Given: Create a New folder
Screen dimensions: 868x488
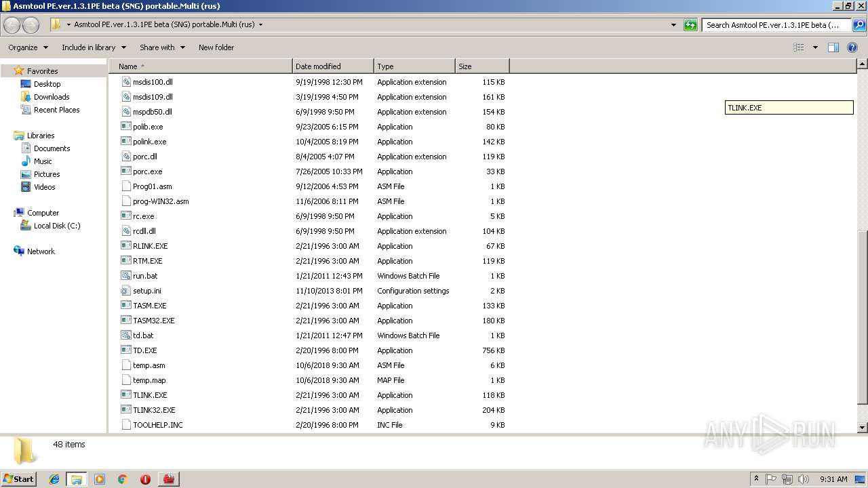Looking at the screenshot, I should [216, 47].
